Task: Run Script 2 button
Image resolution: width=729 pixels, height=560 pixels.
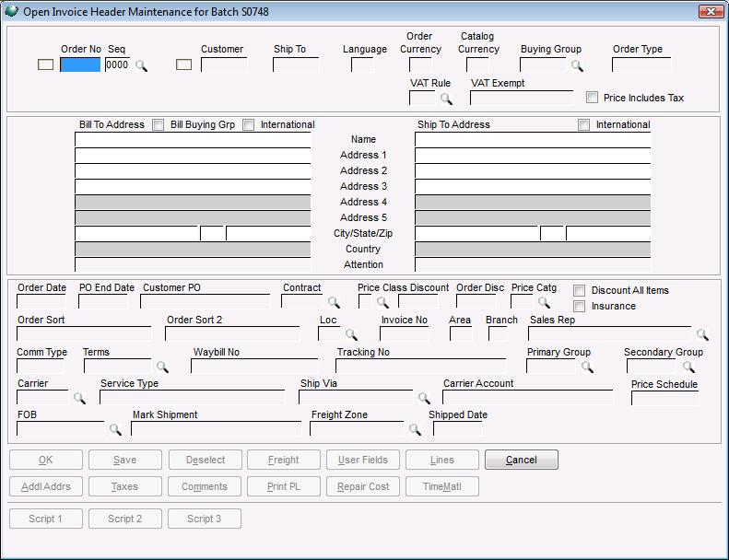Action: click(x=125, y=519)
